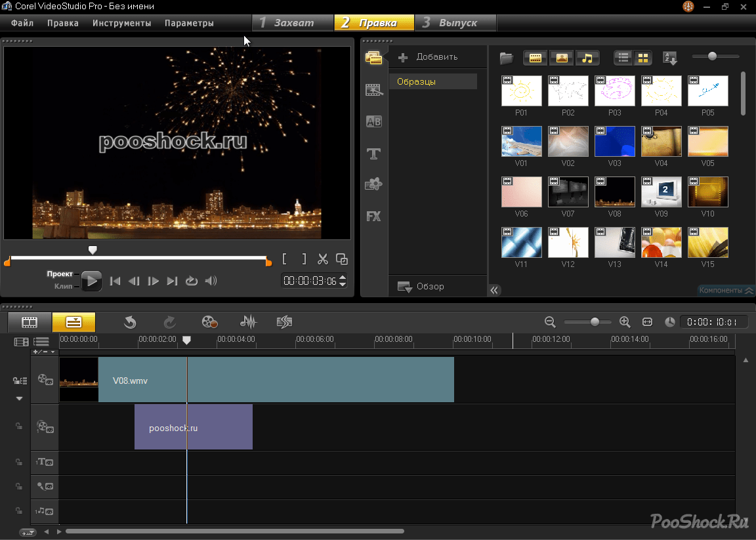Open the import folder icon in the library
This screenshot has height=540, width=756.
[x=506, y=58]
